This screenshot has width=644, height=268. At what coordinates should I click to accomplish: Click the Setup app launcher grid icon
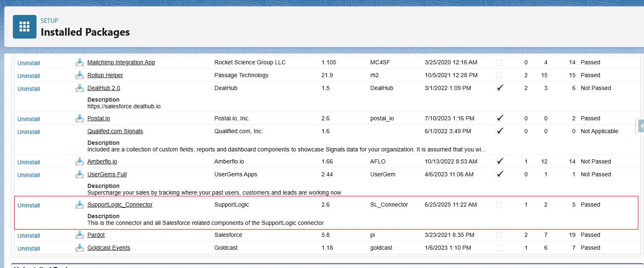click(24, 27)
